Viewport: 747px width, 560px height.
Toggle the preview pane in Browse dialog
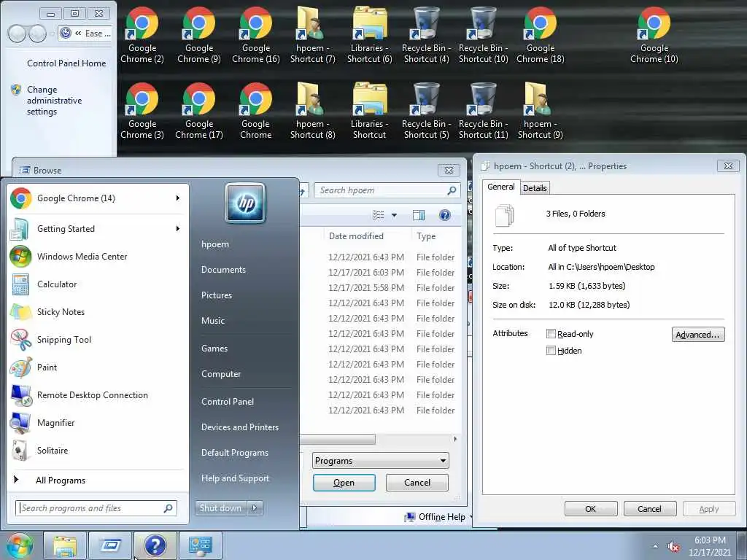[x=418, y=215]
